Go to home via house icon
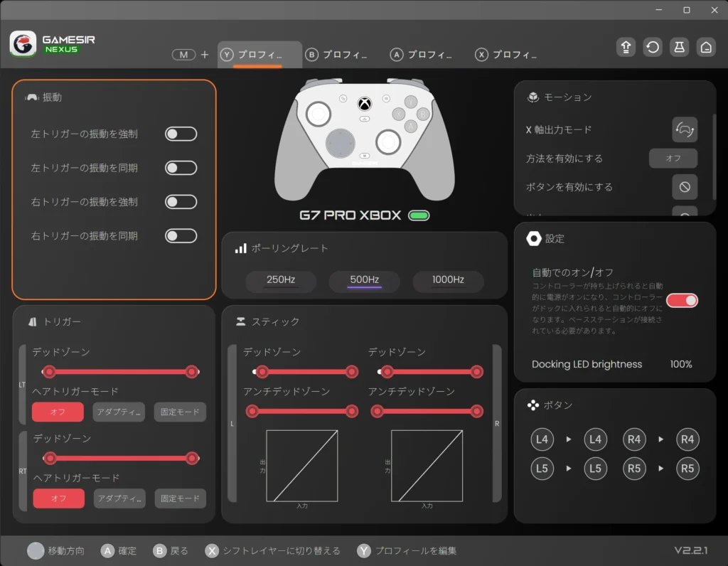This screenshot has width=728, height=566. pyautogui.click(x=706, y=47)
